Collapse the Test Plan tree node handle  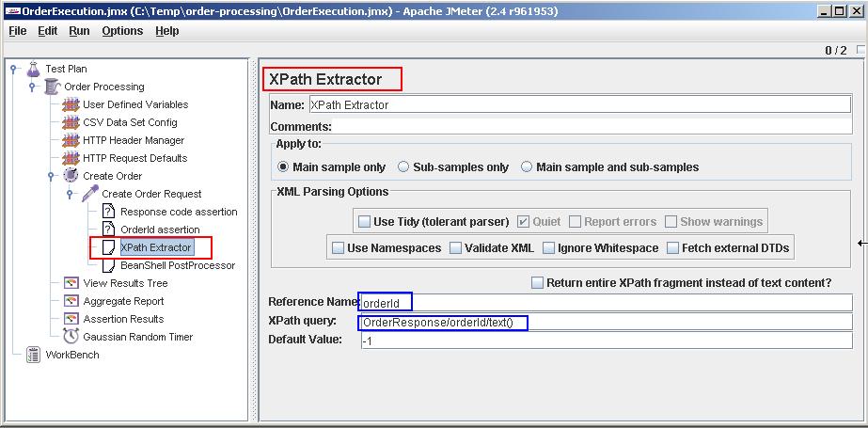14,69
